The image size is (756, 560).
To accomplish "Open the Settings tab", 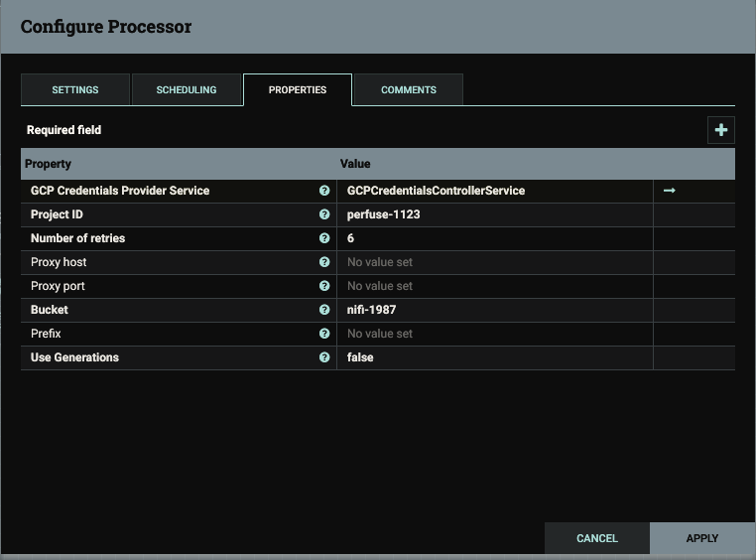I will pos(75,89).
